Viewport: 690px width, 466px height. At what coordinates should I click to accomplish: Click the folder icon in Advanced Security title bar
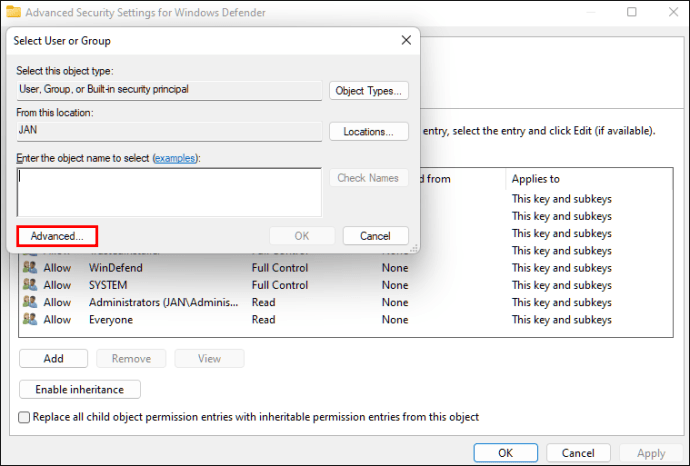pyautogui.click(x=14, y=12)
